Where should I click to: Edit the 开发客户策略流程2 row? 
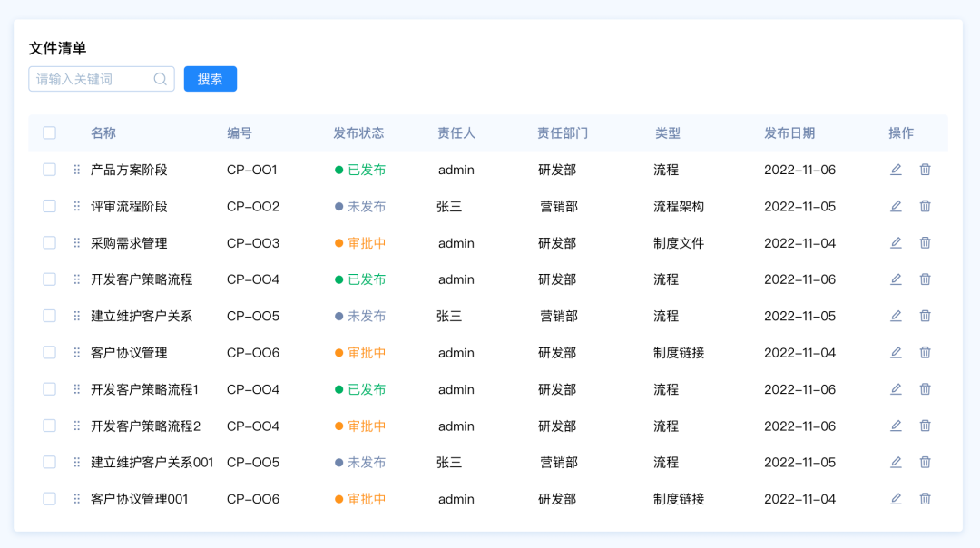(x=896, y=426)
